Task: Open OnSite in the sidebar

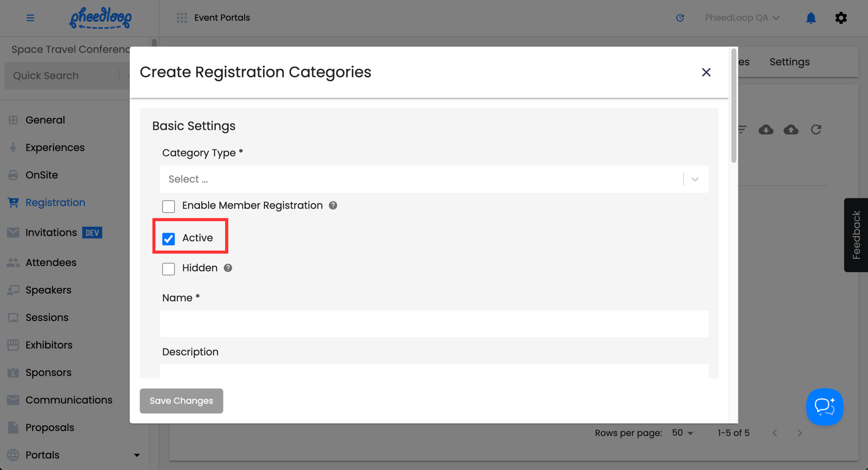Action: click(42, 176)
